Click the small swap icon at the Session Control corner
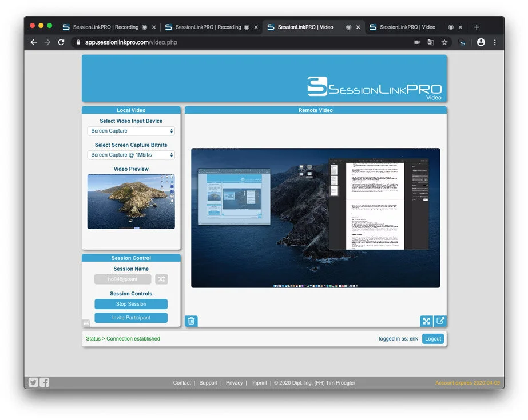The height and width of the screenshot is (420, 528). pyautogui.click(x=86, y=323)
